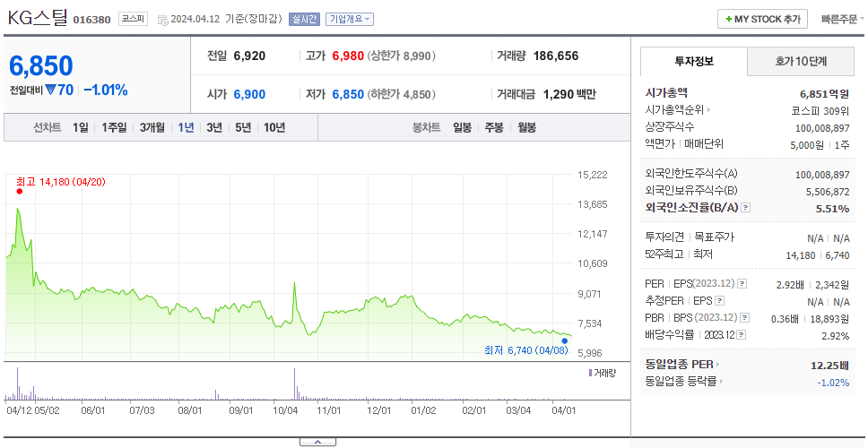Image resolution: width=868 pixels, height=448 pixels.
Task: Click the 코스피 309위 ranking value
Action: (x=820, y=110)
